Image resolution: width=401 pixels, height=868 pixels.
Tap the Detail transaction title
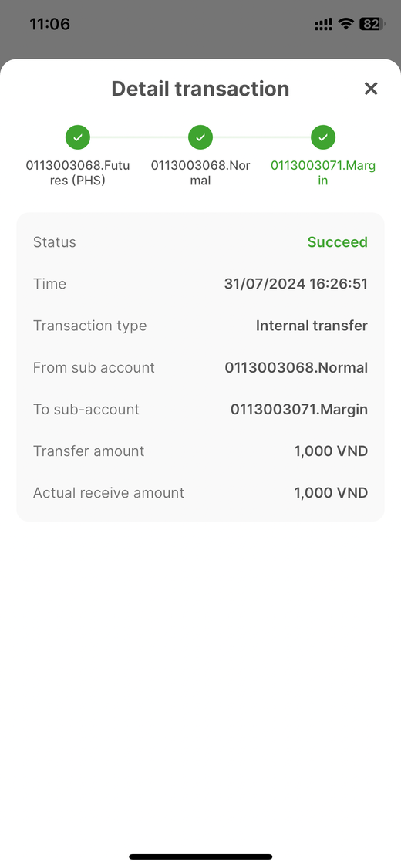click(x=200, y=89)
